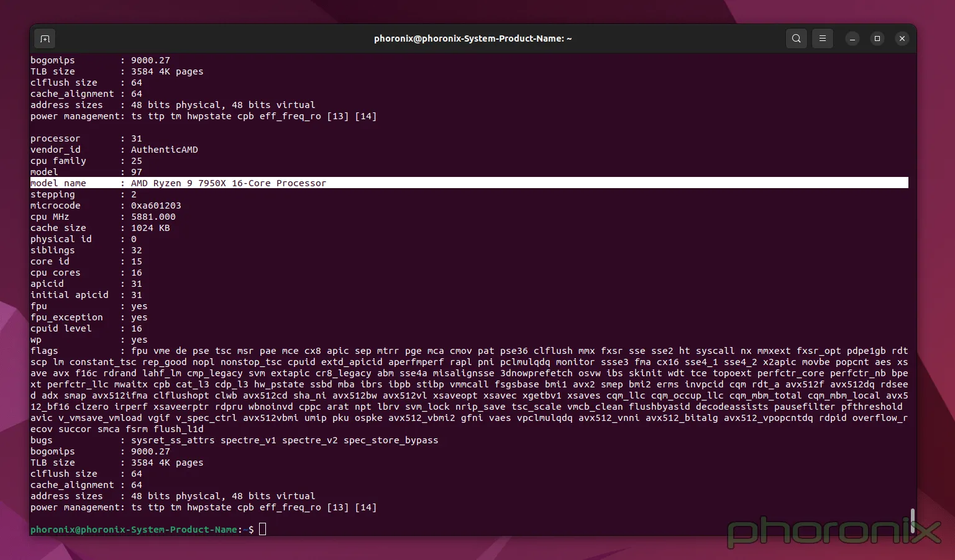Open the terminal search tool

coord(796,38)
